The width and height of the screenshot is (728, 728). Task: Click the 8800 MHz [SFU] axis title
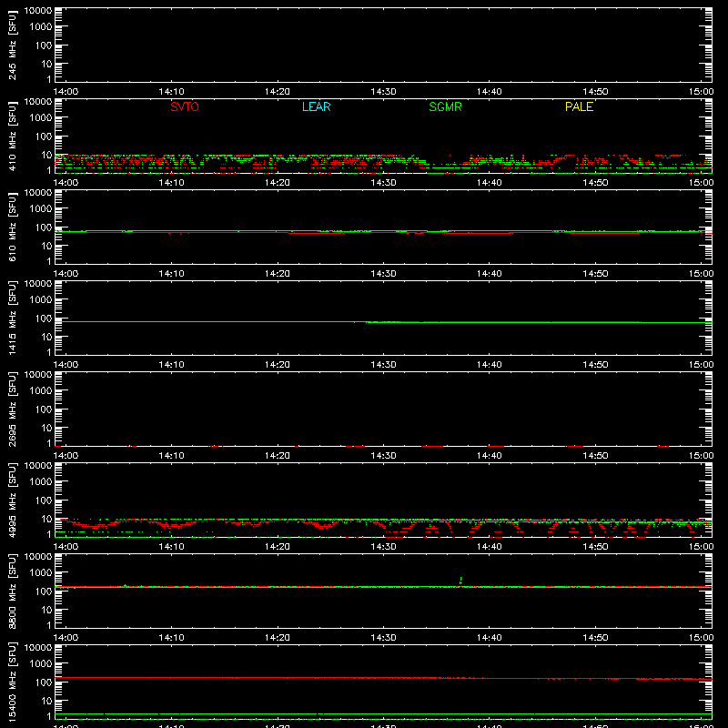(12, 591)
